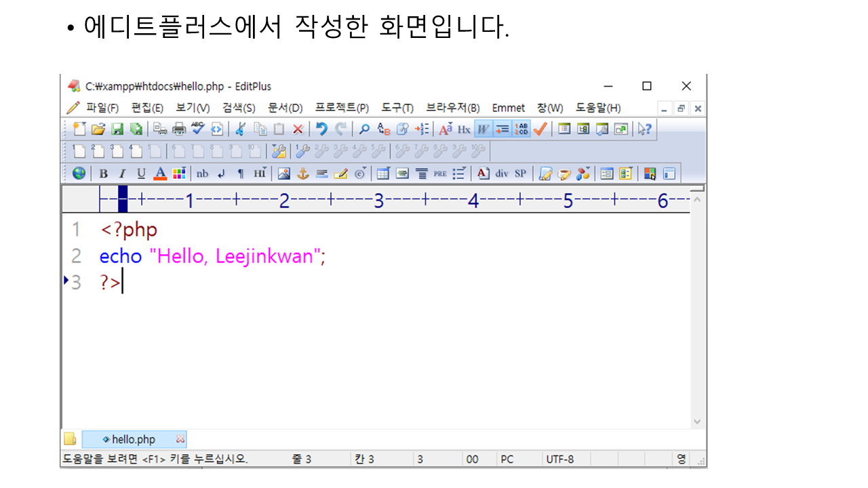Pick font color with the red A icon

pos(160,174)
